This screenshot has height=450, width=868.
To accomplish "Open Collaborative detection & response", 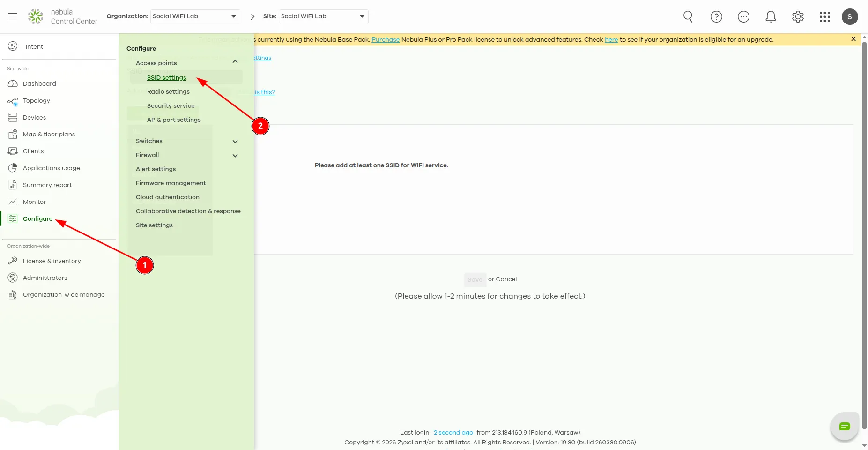I will point(188,211).
